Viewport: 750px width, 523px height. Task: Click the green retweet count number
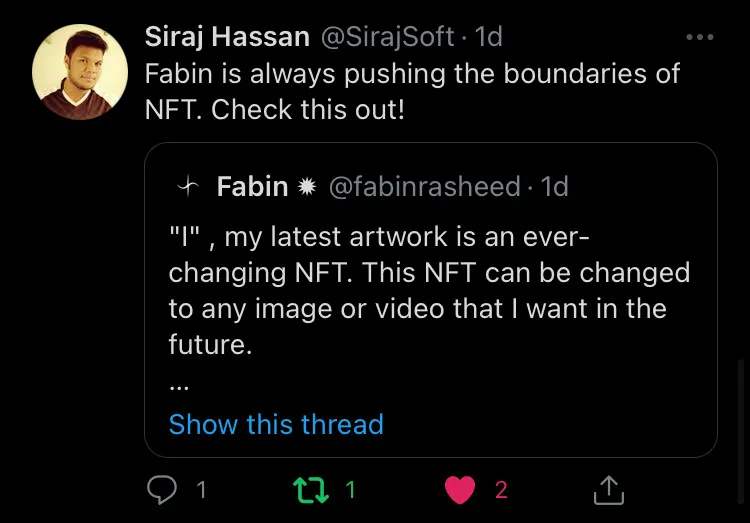[350, 489]
